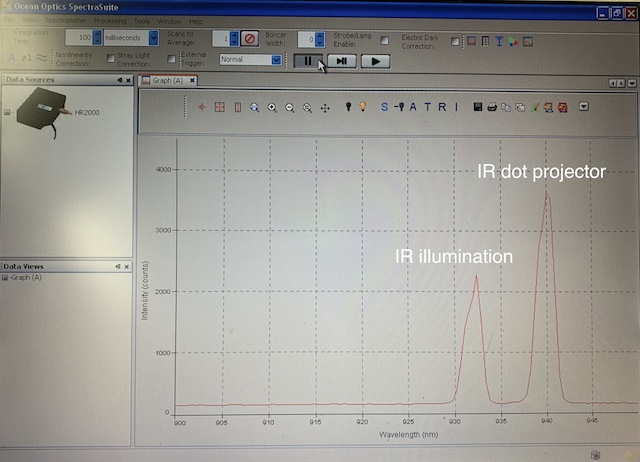640x462 pixels.
Task: Store reference spectrum with yellow bulb icon
Action: [362, 107]
